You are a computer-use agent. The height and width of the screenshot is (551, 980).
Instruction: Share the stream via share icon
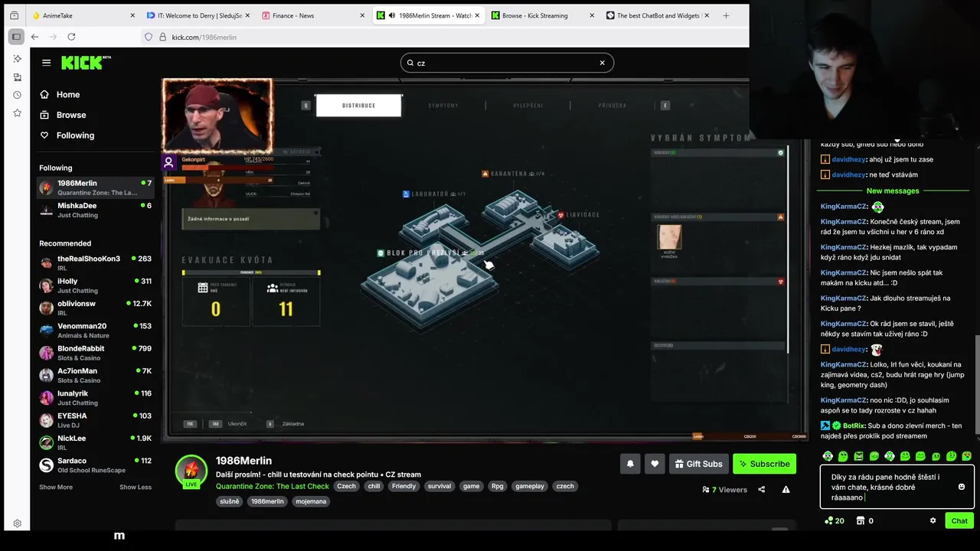click(x=761, y=490)
